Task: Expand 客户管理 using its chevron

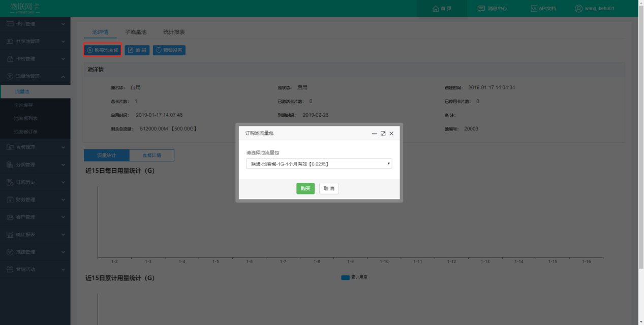Action: pos(63,217)
